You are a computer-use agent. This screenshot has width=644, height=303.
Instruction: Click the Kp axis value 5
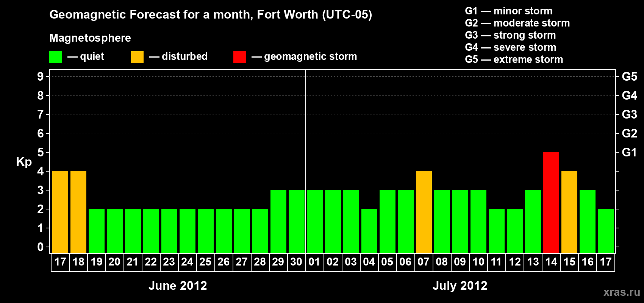click(x=40, y=152)
